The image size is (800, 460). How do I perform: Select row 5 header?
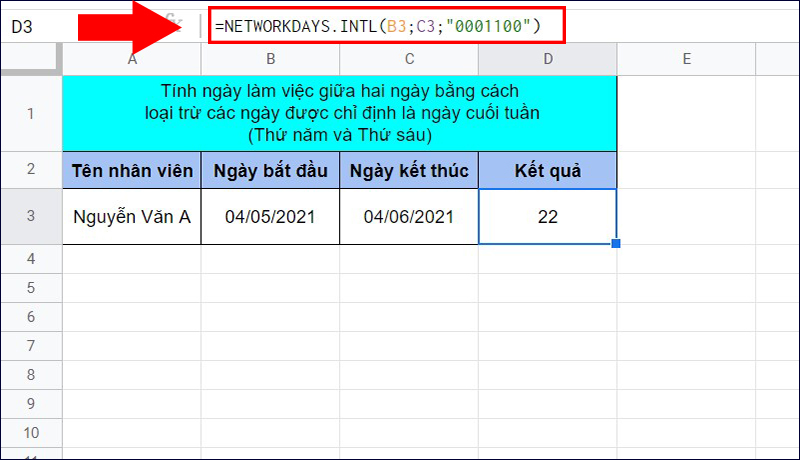point(31,288)
